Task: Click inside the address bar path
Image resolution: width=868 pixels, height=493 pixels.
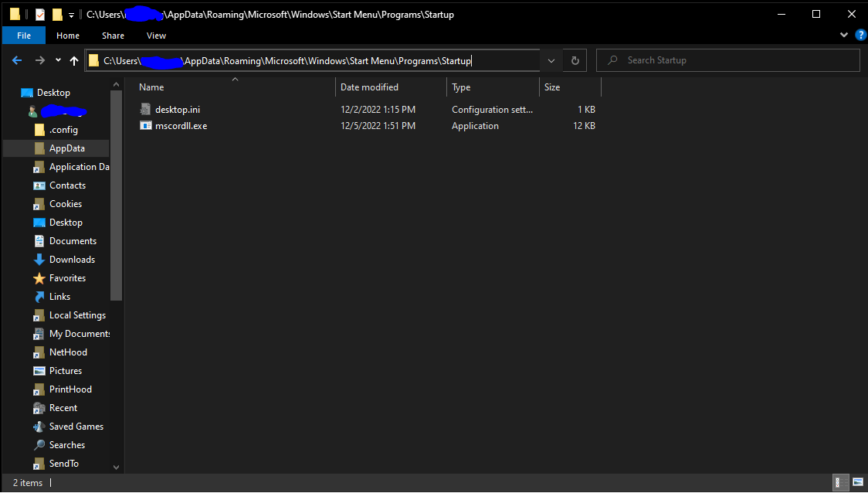Action: click(x=312, y=60)
